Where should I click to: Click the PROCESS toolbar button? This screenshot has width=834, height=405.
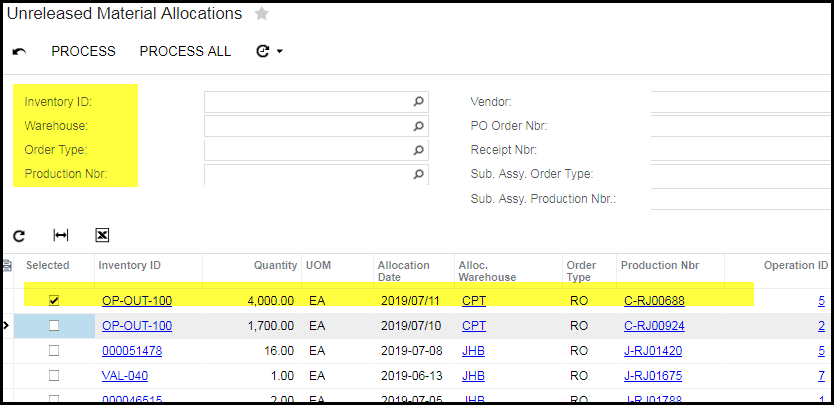pos(83,51)
